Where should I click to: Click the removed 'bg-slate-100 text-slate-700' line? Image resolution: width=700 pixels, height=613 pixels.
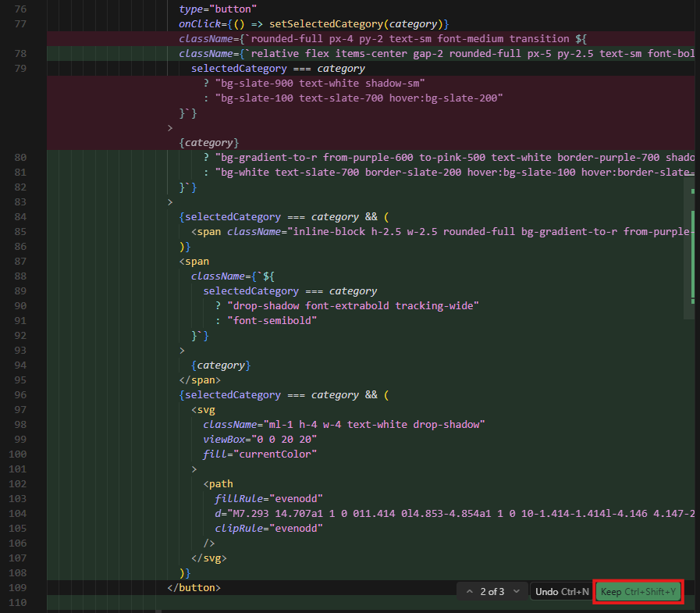click(x=353, y=98)
